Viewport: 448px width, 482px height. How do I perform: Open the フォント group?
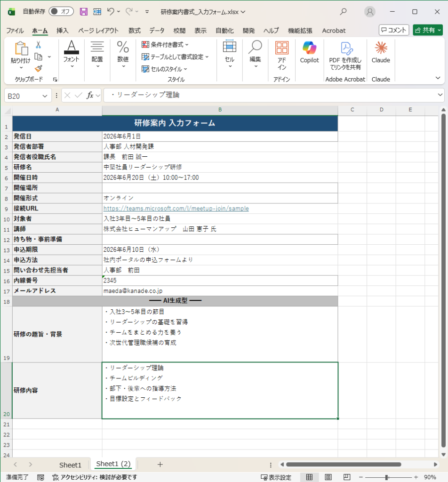(x=71, y=55)
